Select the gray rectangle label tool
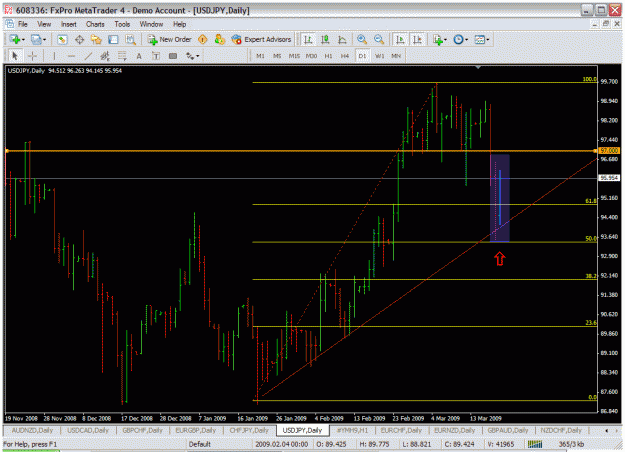Screen dimensions: 625x452 pos(173,56)
